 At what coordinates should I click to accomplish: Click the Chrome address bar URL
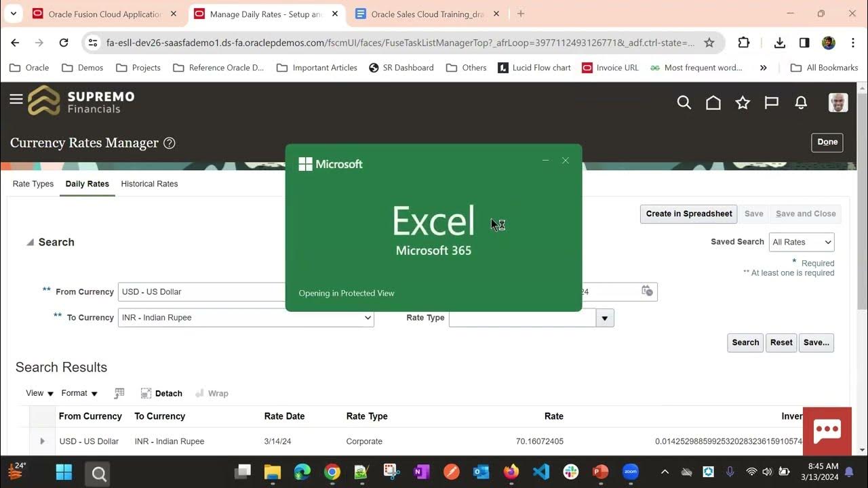tap(400, 43)
